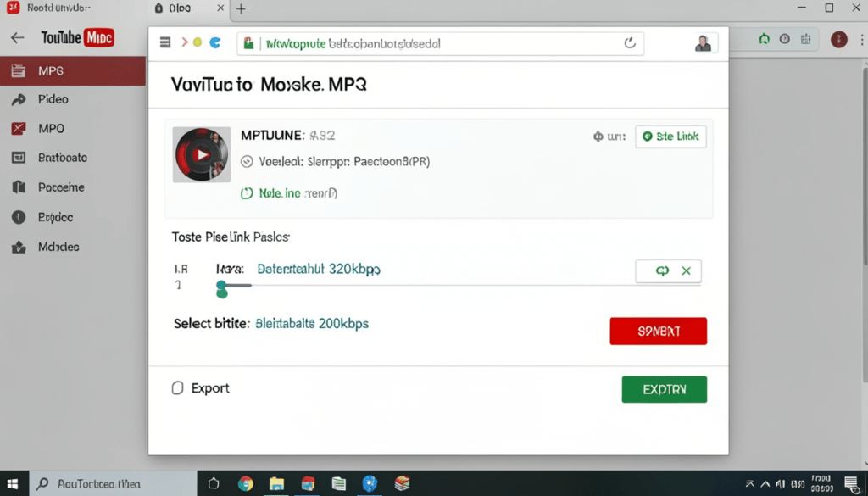
Task: Click the red SONBRT convert button
Action: pos(658,331)
